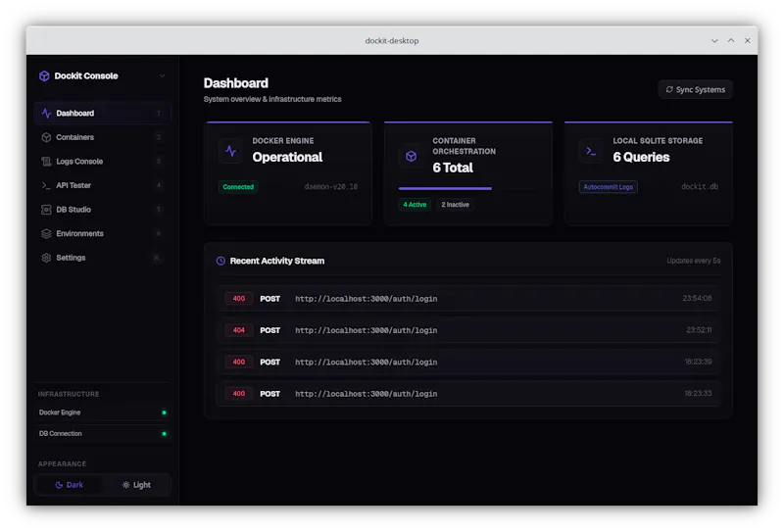Click the DB Studio database icon
784x532 pixels.
pos(46,210)
